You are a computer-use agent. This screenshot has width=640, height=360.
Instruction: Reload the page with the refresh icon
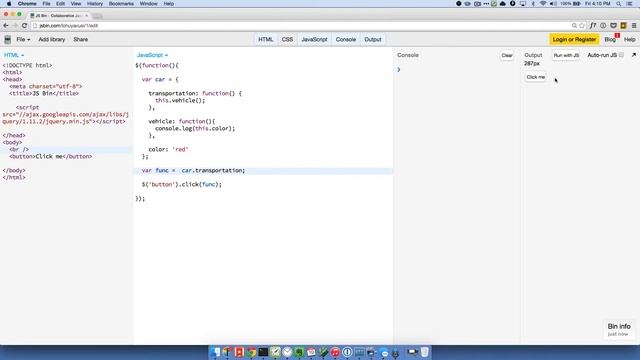pyautogui.click(x=24, y=25)
